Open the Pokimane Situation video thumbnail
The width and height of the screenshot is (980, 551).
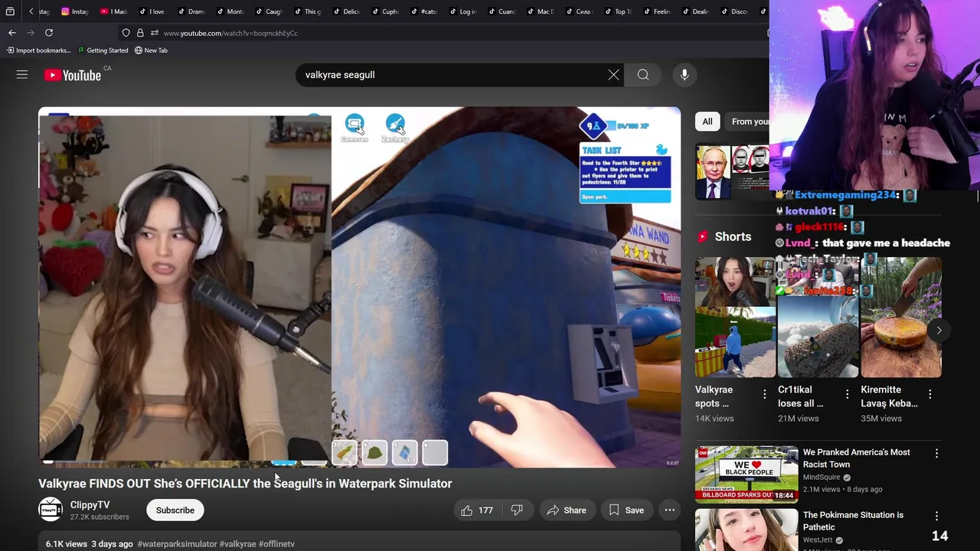click(746, 530)
